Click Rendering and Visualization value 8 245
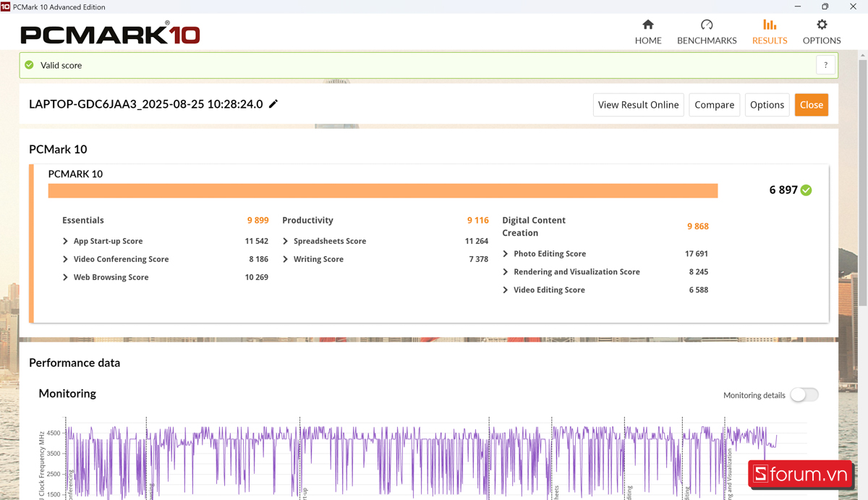 [x=699, y=272]
